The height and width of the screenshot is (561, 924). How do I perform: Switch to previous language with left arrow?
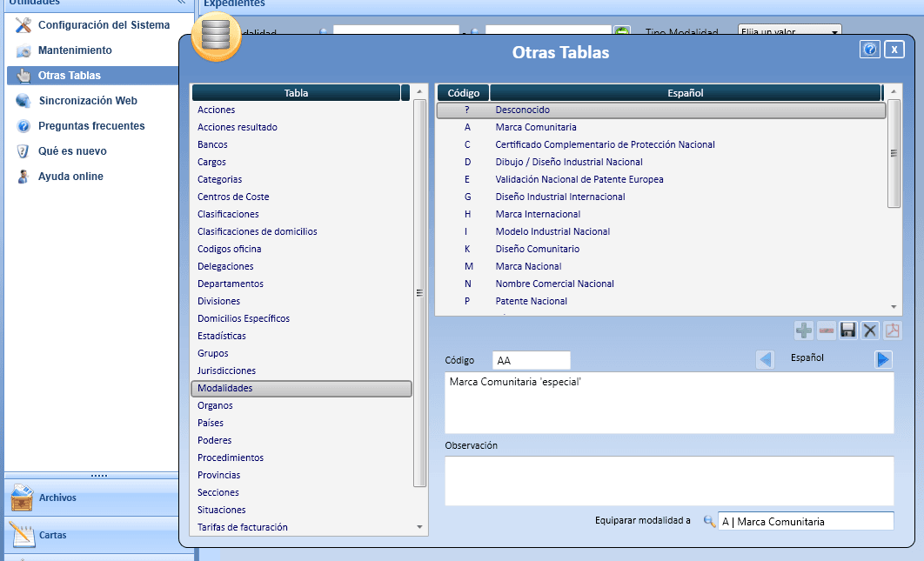(x=765, y=359)
